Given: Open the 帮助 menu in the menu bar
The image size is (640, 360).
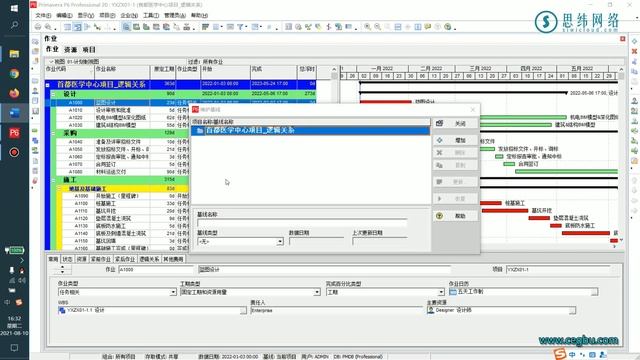Looking at the screenshot, I should coord(199,16).
